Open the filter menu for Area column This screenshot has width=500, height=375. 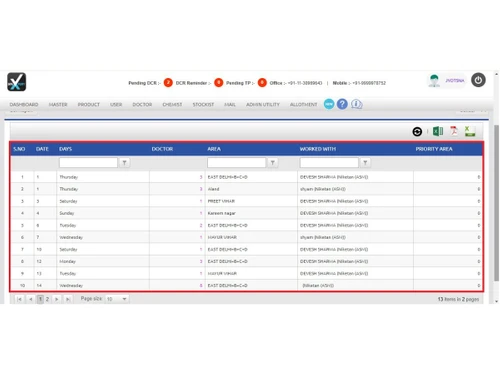(273, 163)
